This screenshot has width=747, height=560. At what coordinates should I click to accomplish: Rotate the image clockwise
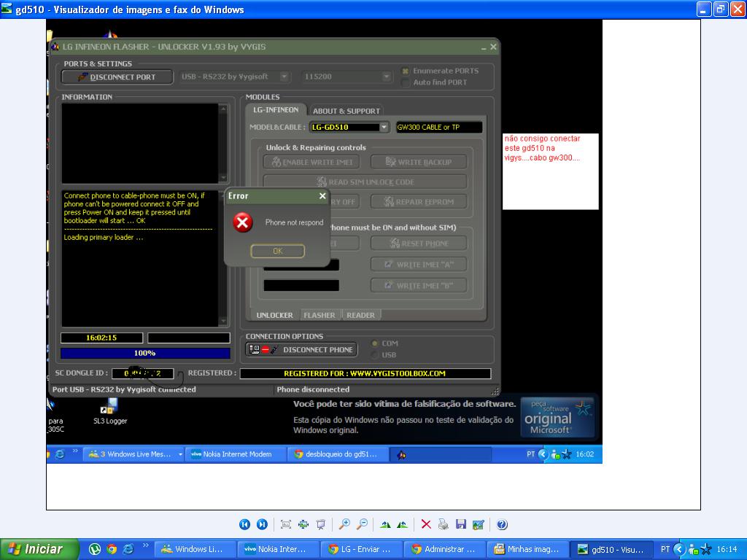pyautogui.click(x=385, y=524)
